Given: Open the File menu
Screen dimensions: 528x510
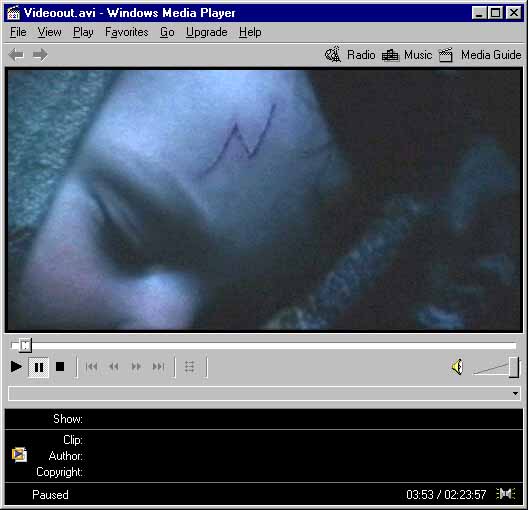Looking at the screenshot, I should click(18, 32).
